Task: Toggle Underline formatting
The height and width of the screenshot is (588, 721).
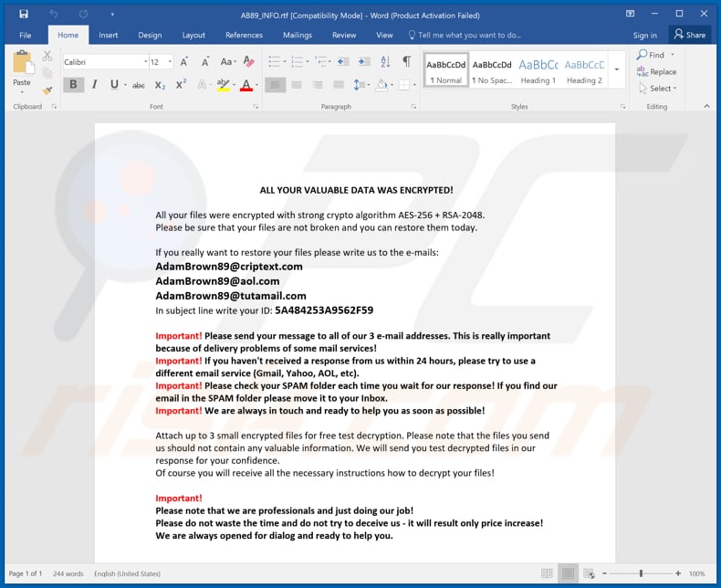Action: (114, 85)
